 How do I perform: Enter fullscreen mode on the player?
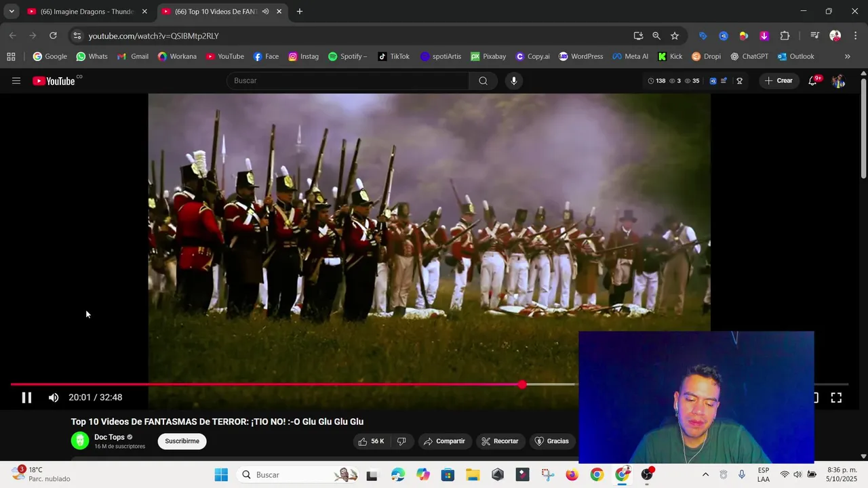pyautogui.click(x=836, y=398)
